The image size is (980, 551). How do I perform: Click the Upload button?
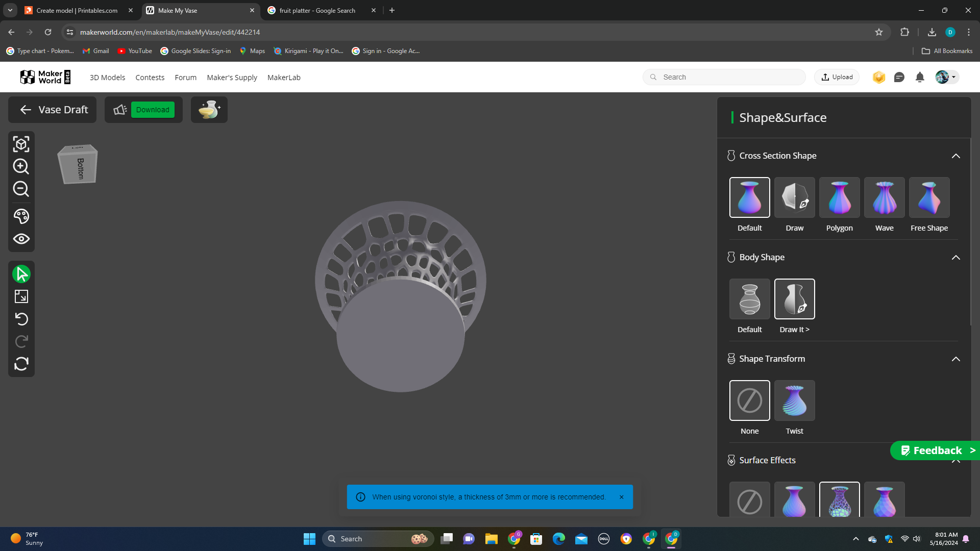(x=837, y=77)
